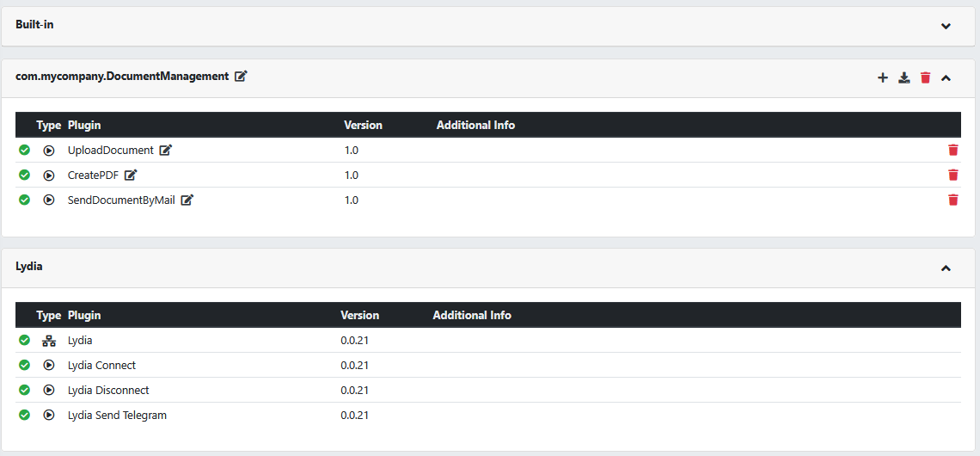Add a plugin to the DocumentManagement package

[883, 77]
